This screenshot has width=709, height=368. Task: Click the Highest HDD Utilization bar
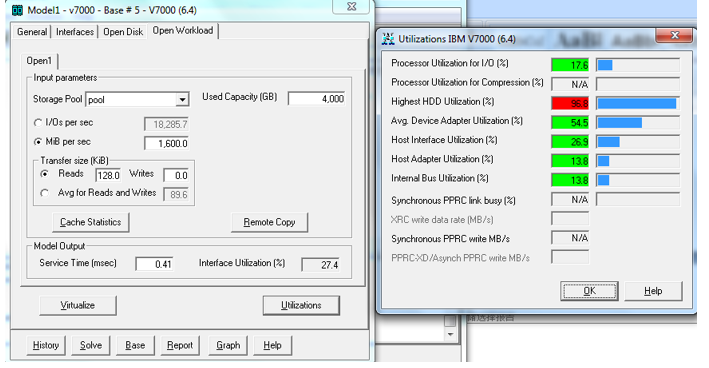point(638,104)
